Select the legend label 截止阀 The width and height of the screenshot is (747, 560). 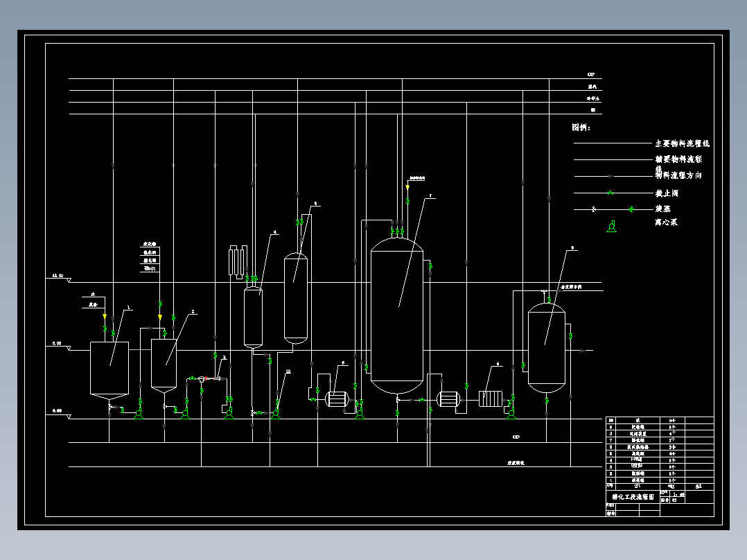(x=667, y=193)
